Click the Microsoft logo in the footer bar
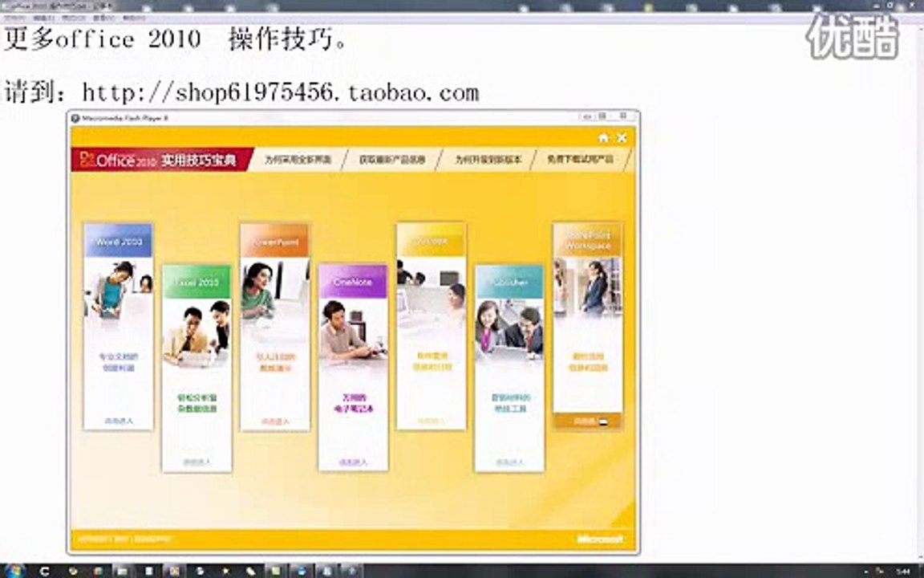The image size is (924, 578). [x=600, y=539]
